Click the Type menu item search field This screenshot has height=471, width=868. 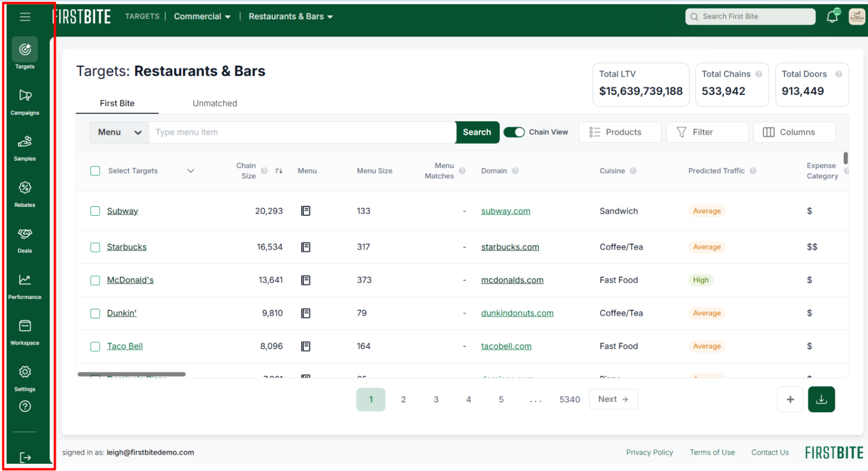[302, 132]
